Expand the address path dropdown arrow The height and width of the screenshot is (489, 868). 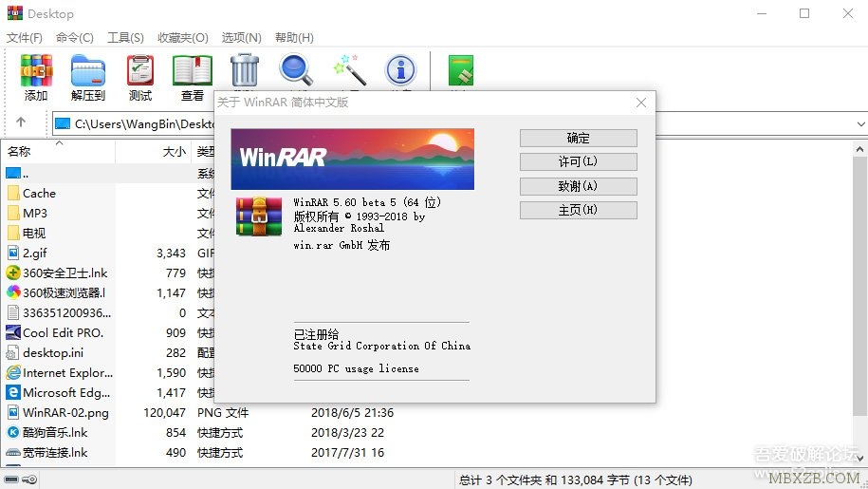click(860, 123)
